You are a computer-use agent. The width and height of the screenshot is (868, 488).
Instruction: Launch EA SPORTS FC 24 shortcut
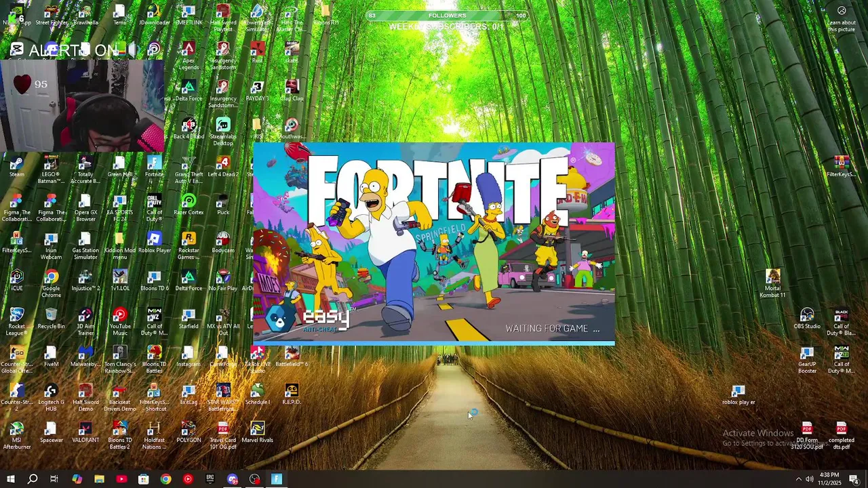pos(120,208)
